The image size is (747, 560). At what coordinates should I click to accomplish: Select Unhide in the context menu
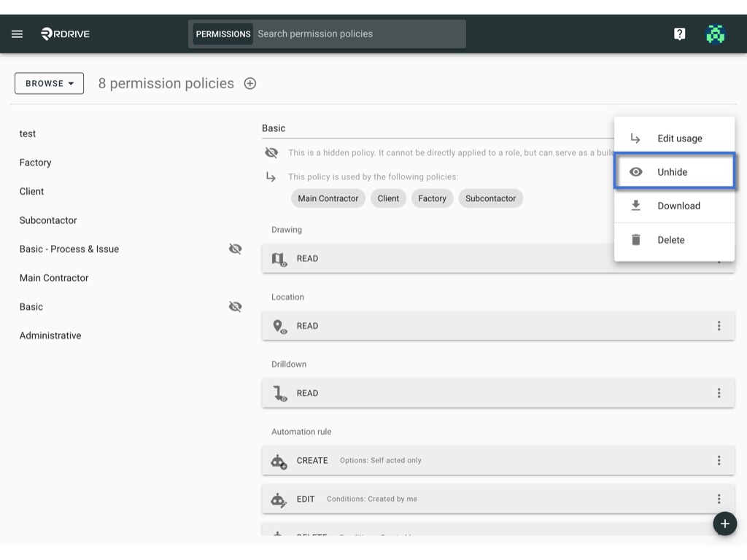[x=674, y=172]
